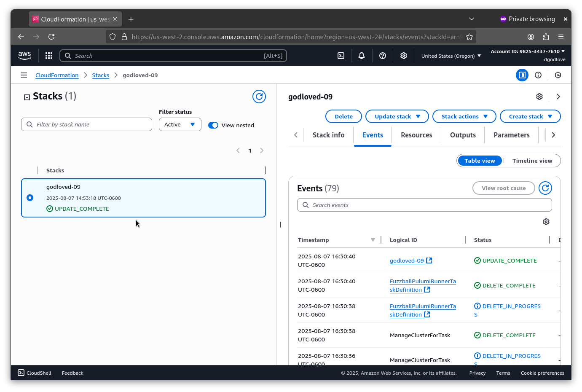Open the notifications bell

point(362,56)
